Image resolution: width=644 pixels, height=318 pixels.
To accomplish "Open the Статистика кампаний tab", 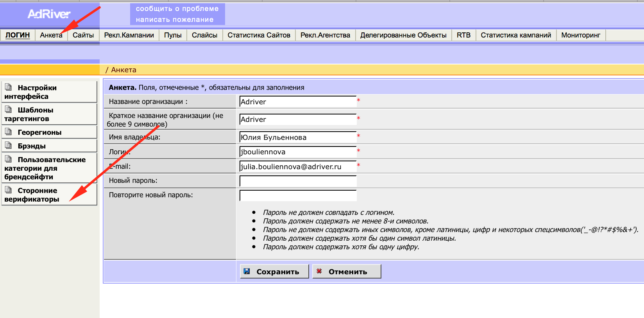I will [516, 35].
